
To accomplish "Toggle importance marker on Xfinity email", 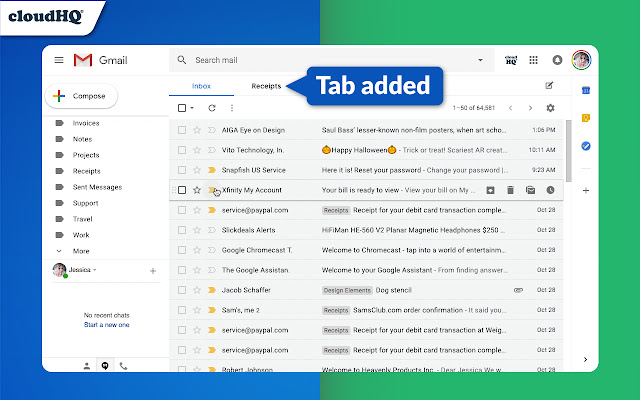I will coord(211,190).
